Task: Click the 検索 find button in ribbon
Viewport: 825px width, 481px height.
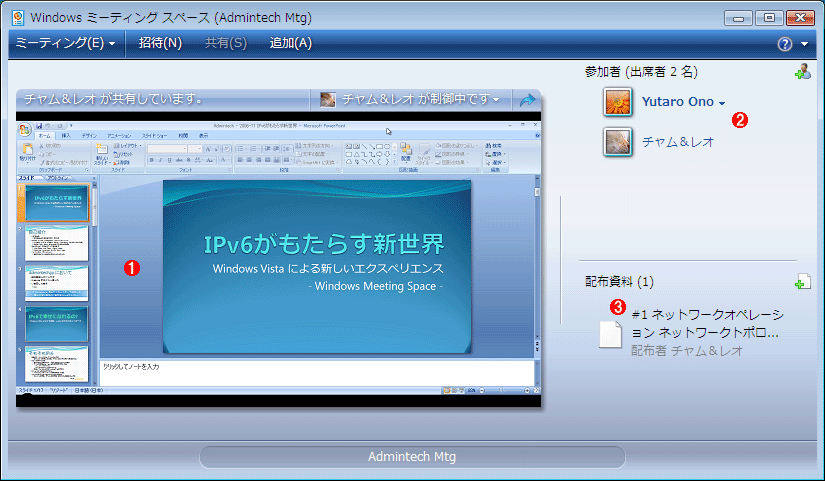Action: (494, 146)
